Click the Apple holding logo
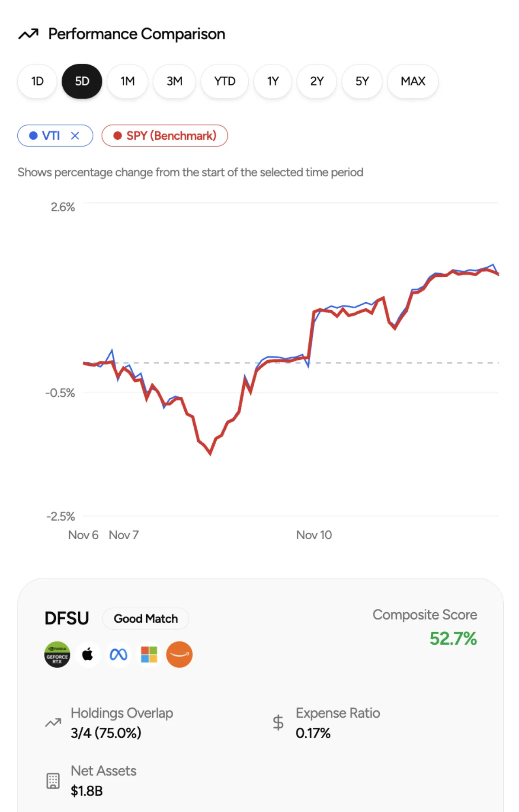The height and width of the screenshot is (812, 519). (x=87, y=655)
